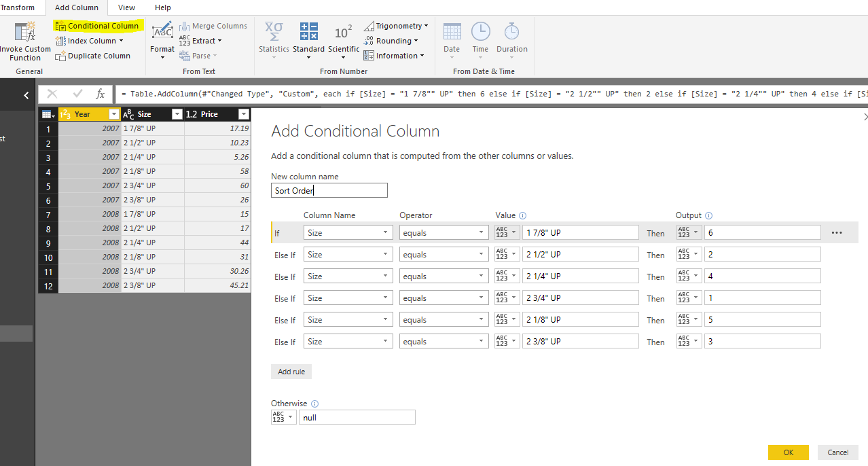Image resolution: width=868 pixels, height=466 pixels.
Task: Click Duplicate Column in the ribbon
Action: click(93, 56)
